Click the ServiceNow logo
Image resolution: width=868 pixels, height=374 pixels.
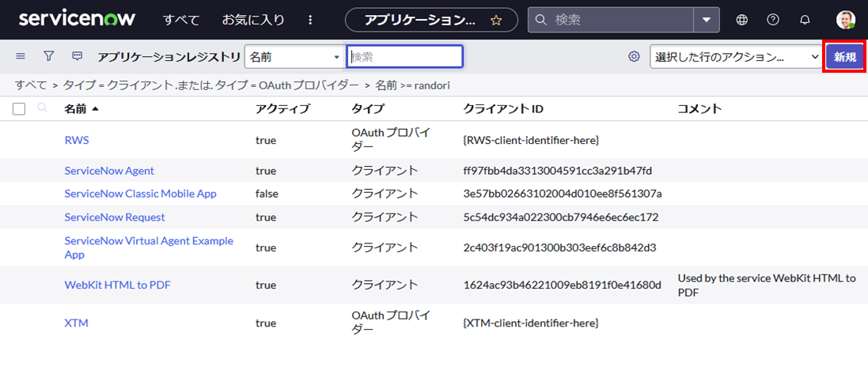[77, 19]
